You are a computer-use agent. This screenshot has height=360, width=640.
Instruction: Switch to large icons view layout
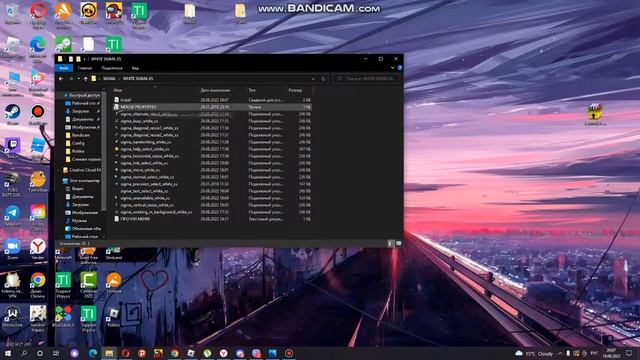(x=398, y=243)
